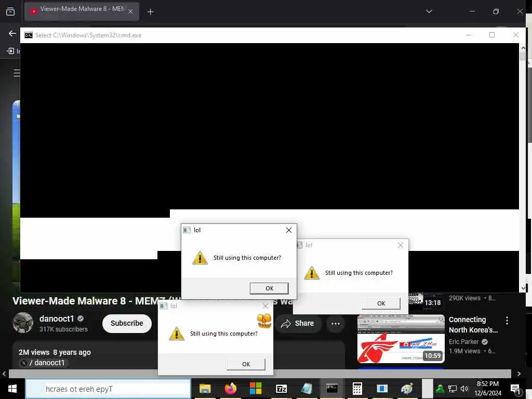Open the Paint taskbar icon
The width and height of the screenshot is (532, 399).
407,389
